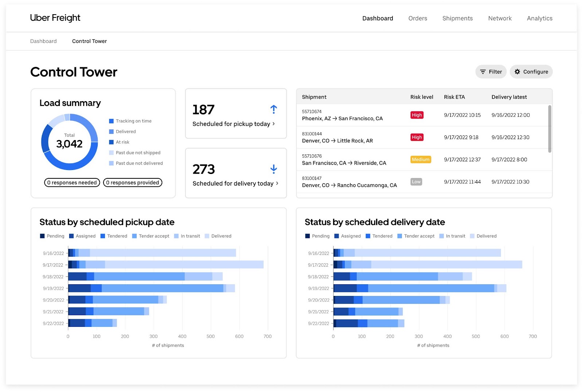
Task: Click the '0 responses provided' button
Action: click(x=133, y=182)
